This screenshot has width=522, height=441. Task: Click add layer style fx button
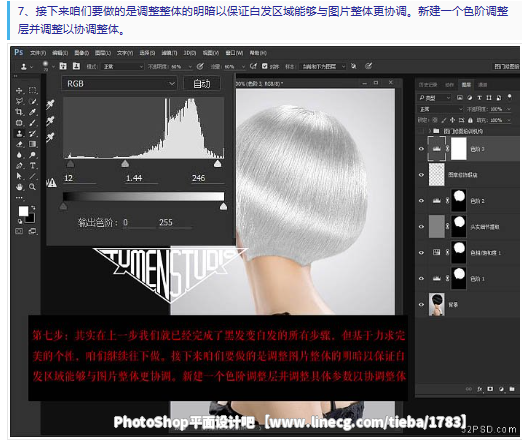(480, 389)
